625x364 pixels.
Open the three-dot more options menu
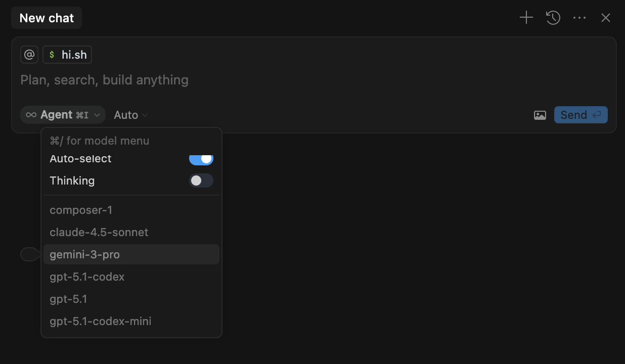pyautogui.click(x=579, y=18)
